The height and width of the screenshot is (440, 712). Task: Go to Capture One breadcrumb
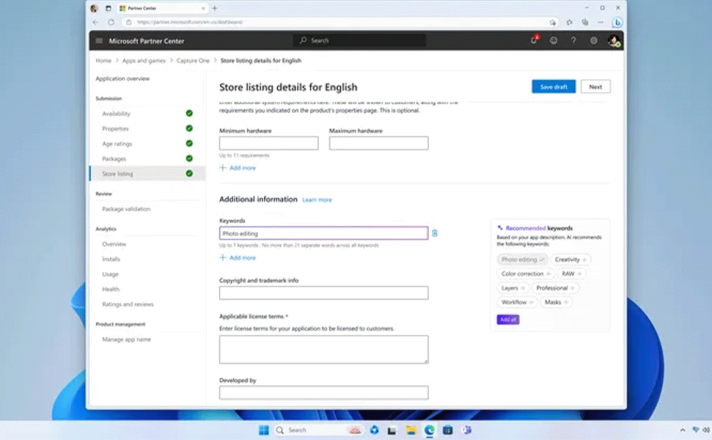click(193, 60)
